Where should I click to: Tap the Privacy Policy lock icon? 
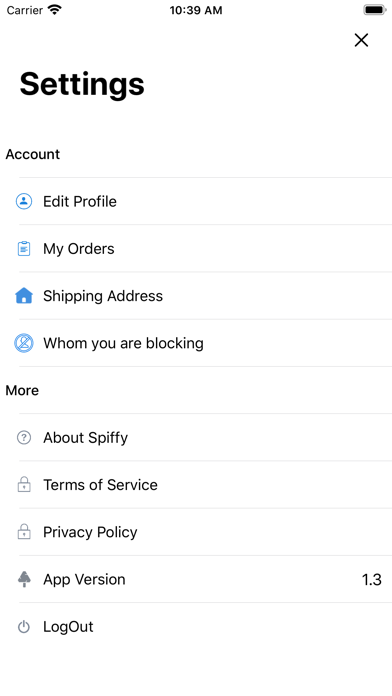point(24,532)
